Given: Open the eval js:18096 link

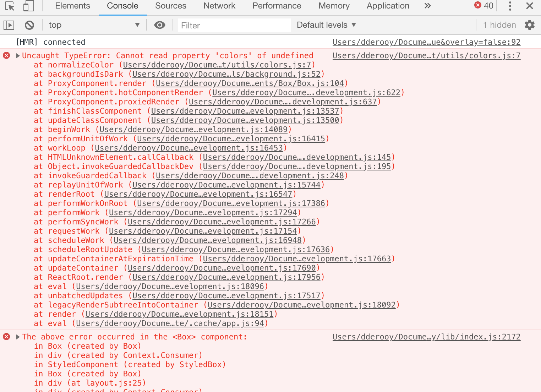Looking at the screenshot, I should 170,286.
